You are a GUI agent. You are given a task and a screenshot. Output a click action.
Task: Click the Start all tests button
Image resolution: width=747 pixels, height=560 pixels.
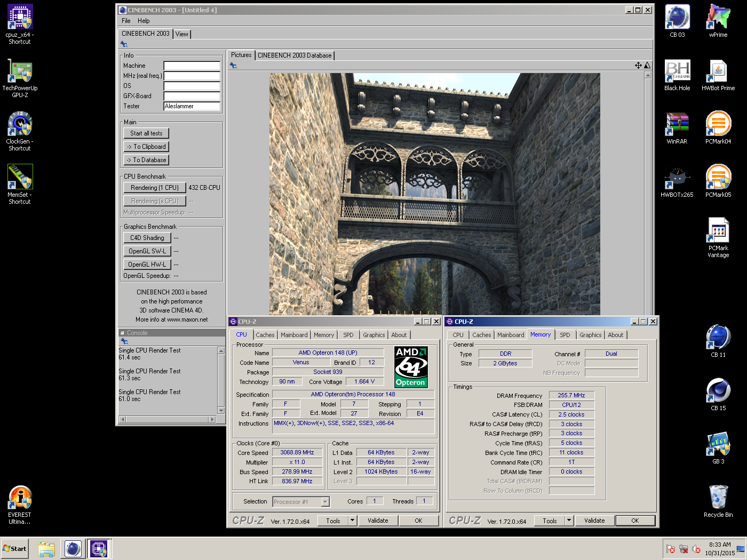click(146, 133)
